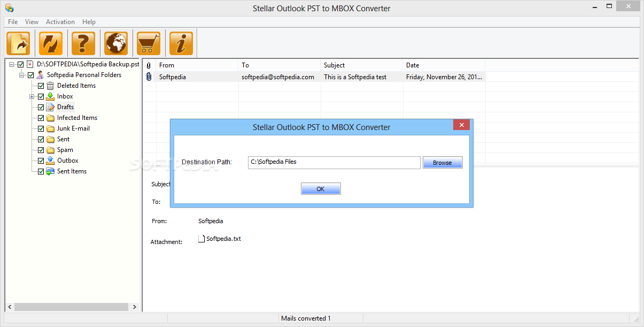Uncheck the Sent Items checkbox
The height and width of the screenshot is (327, 644).
tap(41, 171)
